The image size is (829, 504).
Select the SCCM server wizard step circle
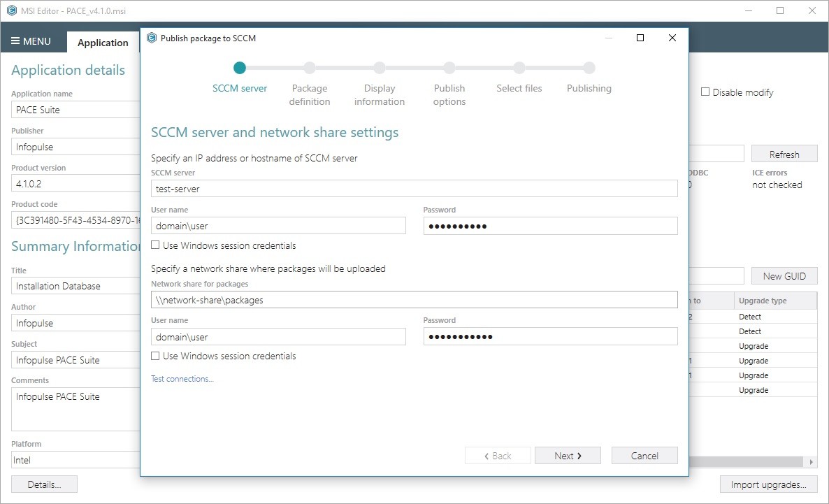point(240,68)
